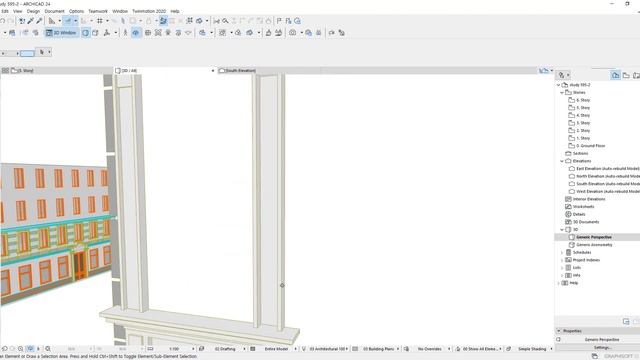Expand the Info tree node
The width and height of the screenshot is (640, 360).
(562, 276)
